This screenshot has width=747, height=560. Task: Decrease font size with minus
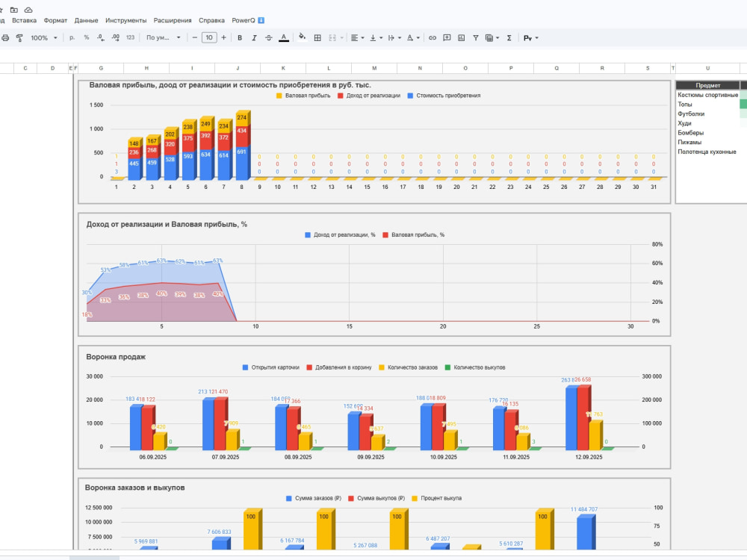point(194,37)
